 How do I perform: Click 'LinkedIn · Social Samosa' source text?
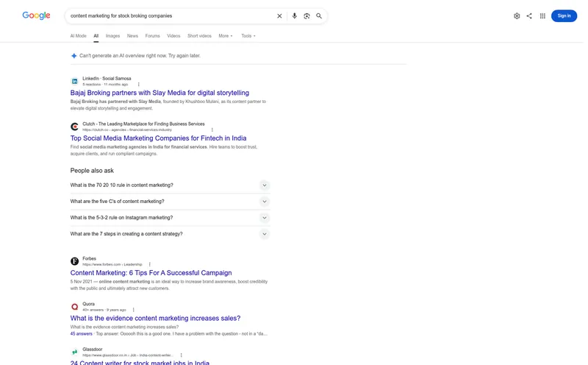[x=107, y=79]
